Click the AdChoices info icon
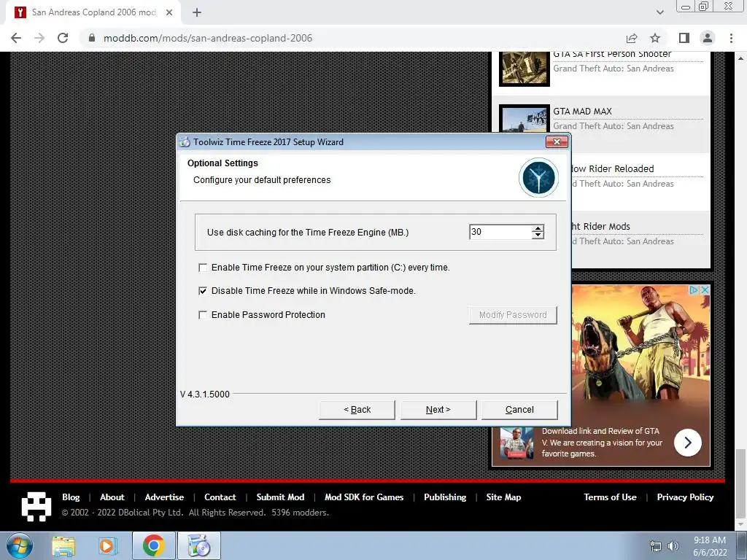 (x=694, y=289)
